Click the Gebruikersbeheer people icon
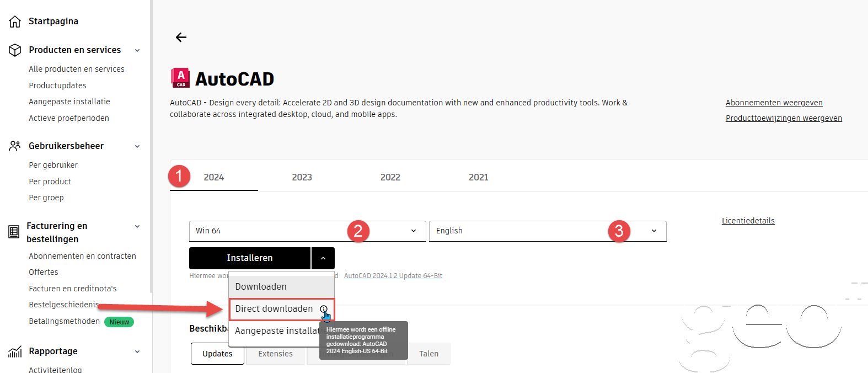The image size is (868, 373). 15,146
